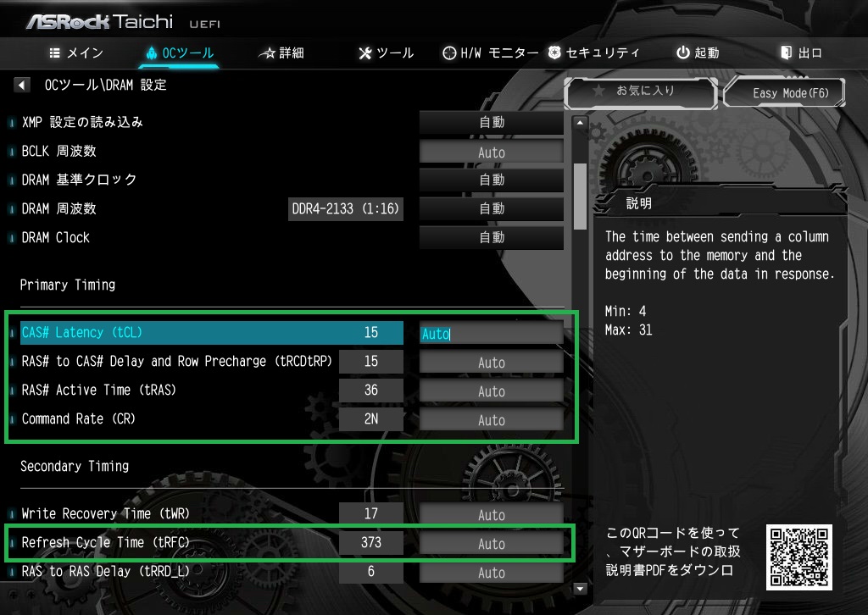Click the CAS# Latency (tCL) input field
Viewport: 868px width, 615px height.
pyautogui.click(x=492, y=334)
